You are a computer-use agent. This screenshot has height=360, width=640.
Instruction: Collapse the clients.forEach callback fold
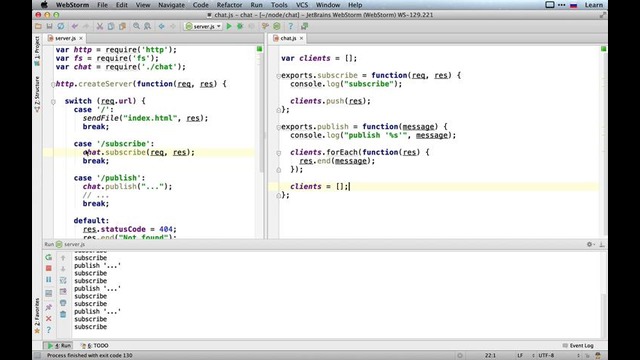click(x=278, y=153)
